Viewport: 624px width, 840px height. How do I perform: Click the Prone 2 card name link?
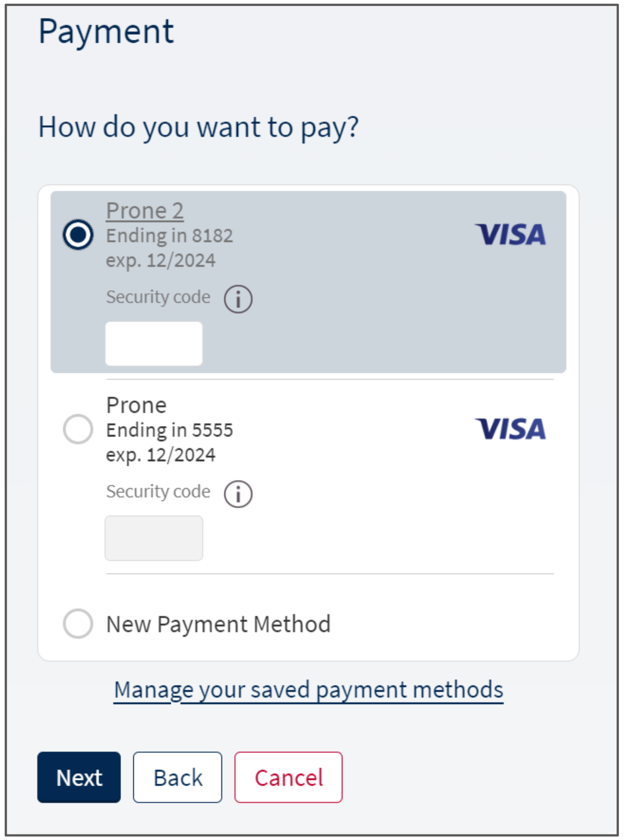pos(144,210)
